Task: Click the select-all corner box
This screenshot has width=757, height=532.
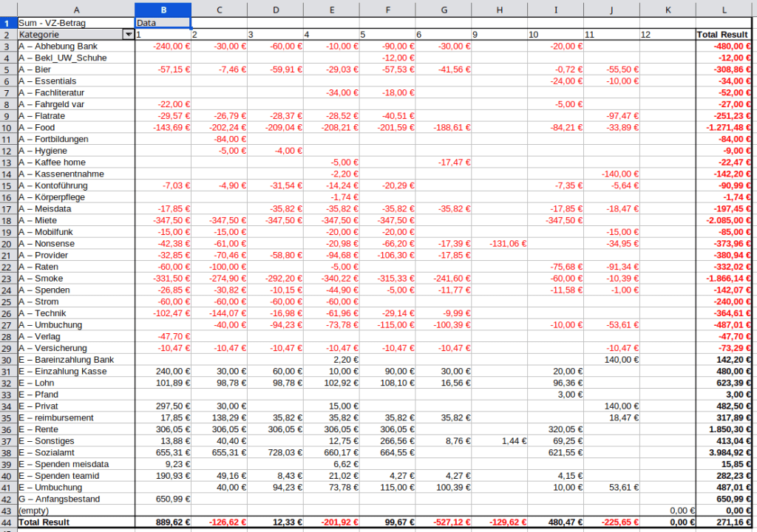Action: (x=8, y=10)
